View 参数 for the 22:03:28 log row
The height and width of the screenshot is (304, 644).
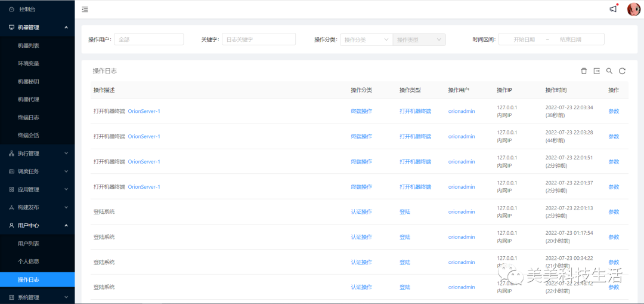(614, 136)
